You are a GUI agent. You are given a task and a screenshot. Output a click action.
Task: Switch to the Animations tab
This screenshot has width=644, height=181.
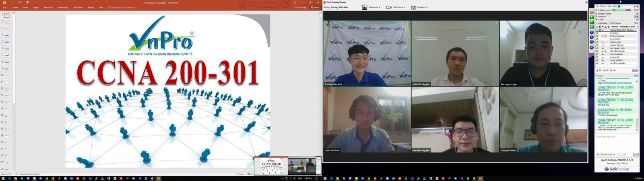[x=63, y=7]
